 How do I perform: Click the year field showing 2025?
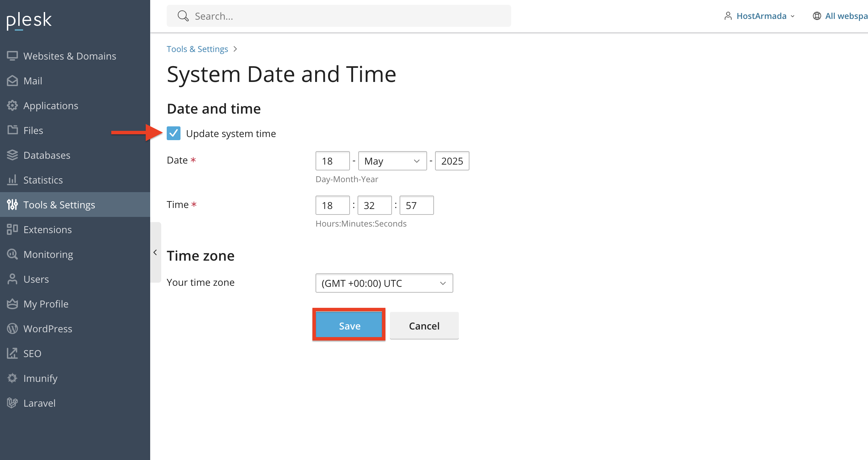pos(452,161)
